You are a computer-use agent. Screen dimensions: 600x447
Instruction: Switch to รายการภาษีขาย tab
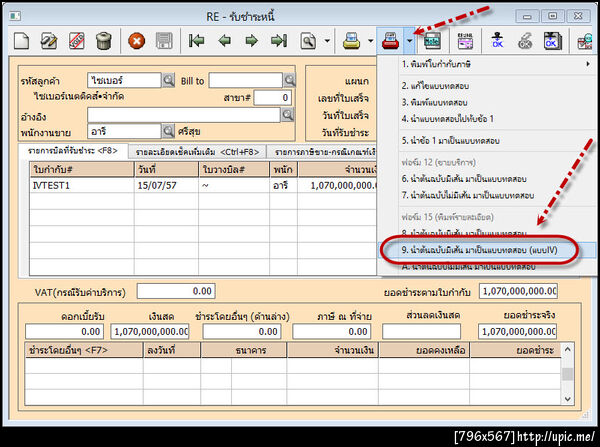(322, 152)
